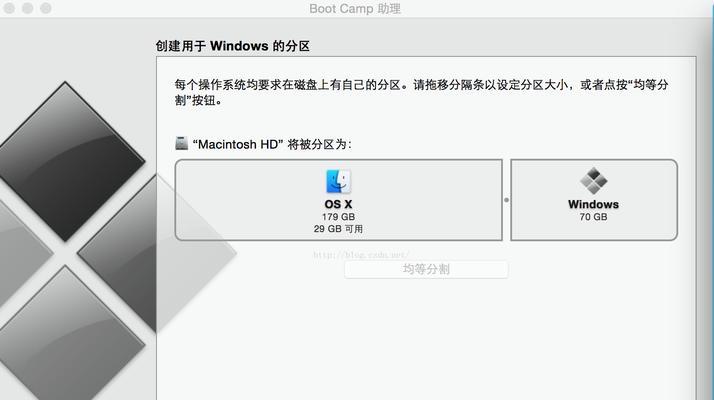Viewport: 714px width, 400px height.
Task: Click the Finder icon in OS X partition
Action: [x=338, y=181]
